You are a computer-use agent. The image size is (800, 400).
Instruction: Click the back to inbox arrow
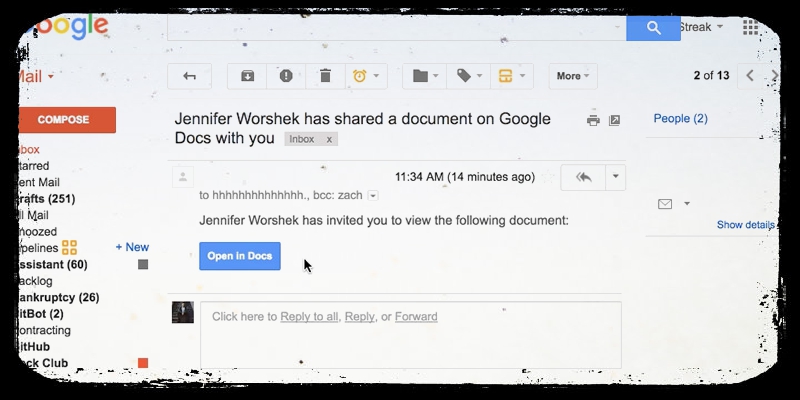pos(189,76)
